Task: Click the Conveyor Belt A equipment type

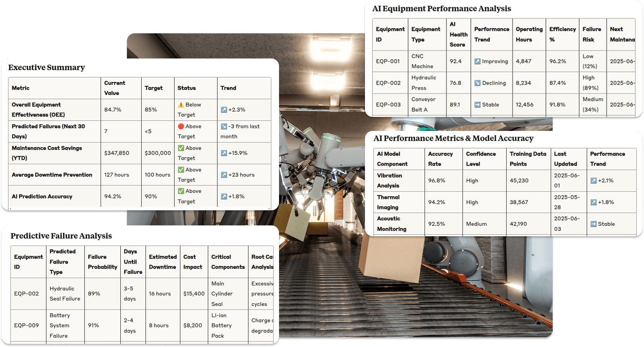Action: coord(423,105)
